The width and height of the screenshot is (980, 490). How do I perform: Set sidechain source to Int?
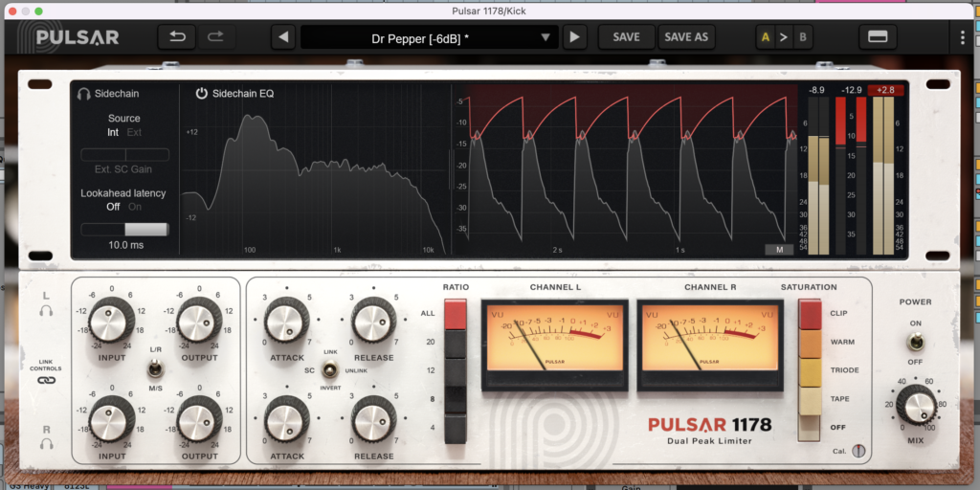[113, 132]
